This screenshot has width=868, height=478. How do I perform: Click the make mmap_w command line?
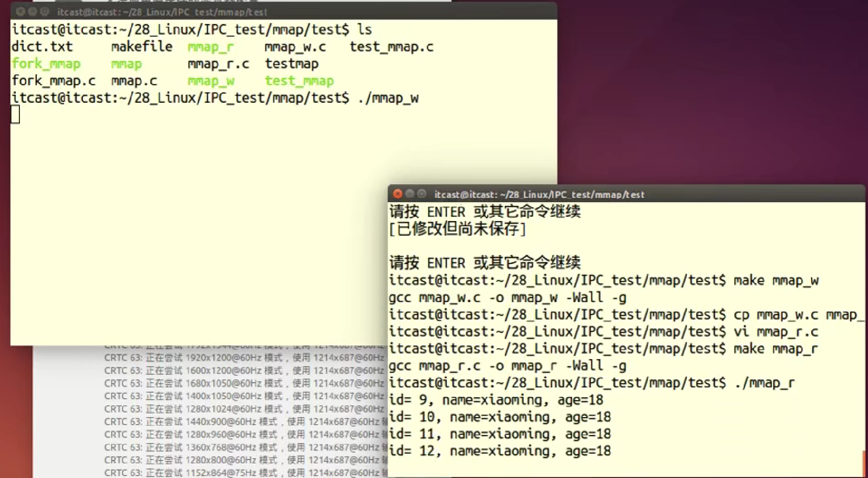pyautogui.click(x=604, y=280)
